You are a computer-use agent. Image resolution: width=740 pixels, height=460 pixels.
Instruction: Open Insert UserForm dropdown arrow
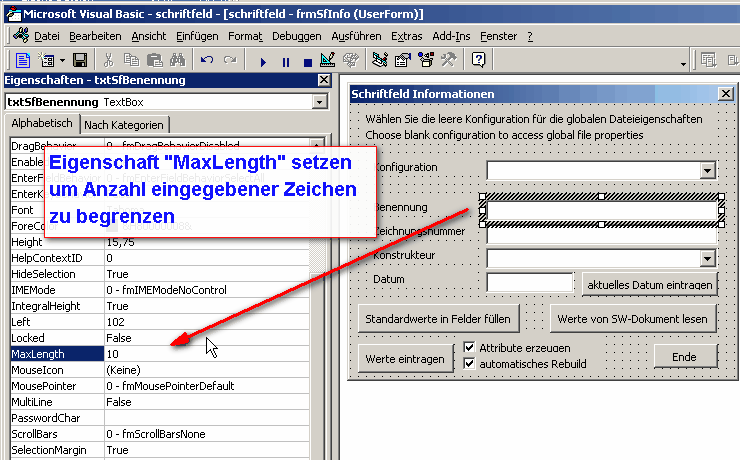(62, 61)
